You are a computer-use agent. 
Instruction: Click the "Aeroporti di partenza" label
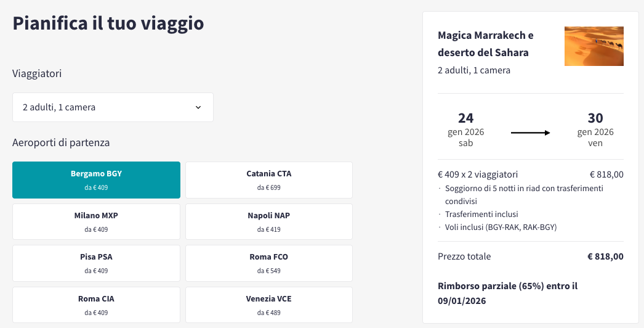pos(61,143)
